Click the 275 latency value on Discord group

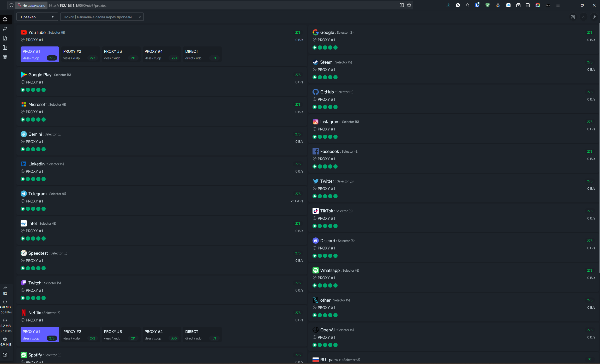coord(590,241)
